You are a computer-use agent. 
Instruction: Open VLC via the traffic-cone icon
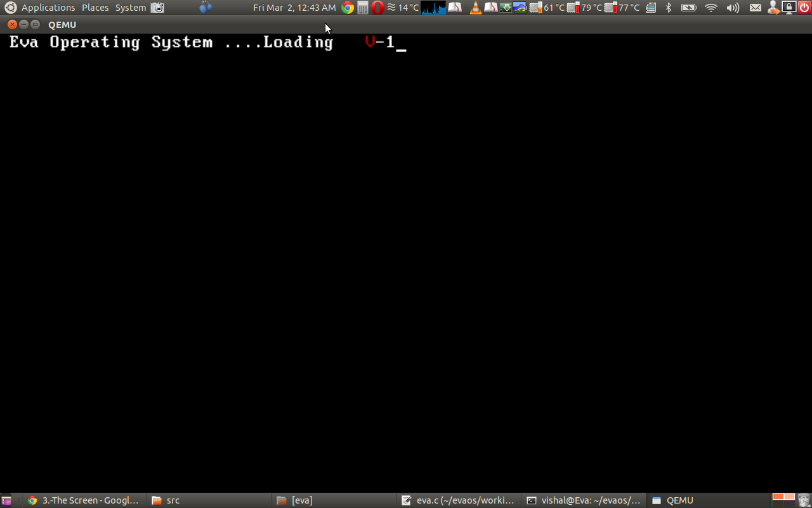point(476,8)
